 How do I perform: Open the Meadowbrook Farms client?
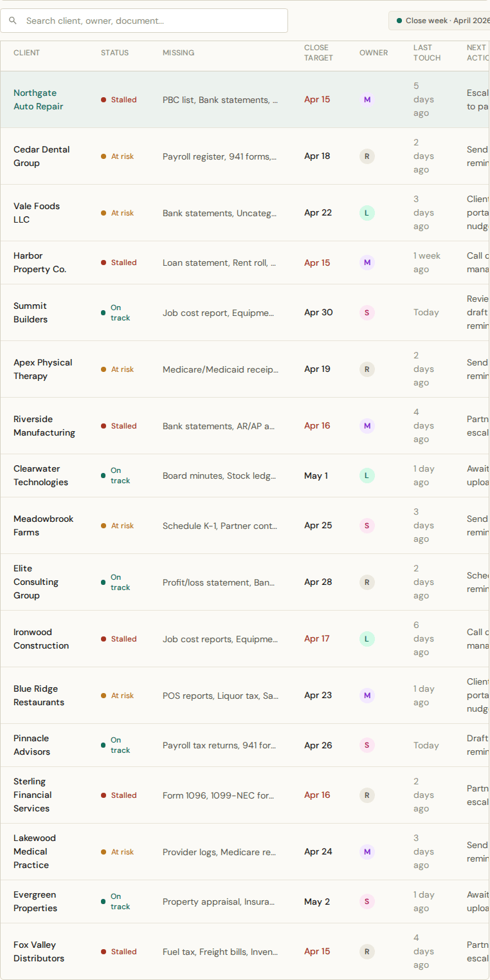click(44, 526)
